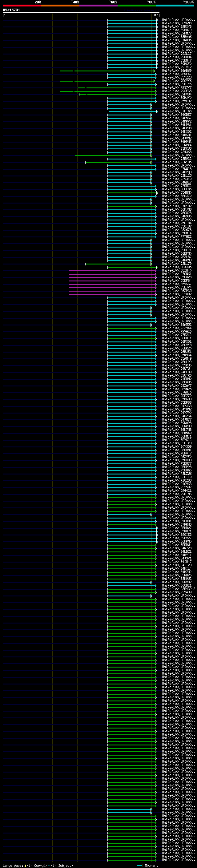Click the UniRef100_Q4H2Q8 label
The height and width of the screenshot is (868, 197).
click(x=177, y=172)
